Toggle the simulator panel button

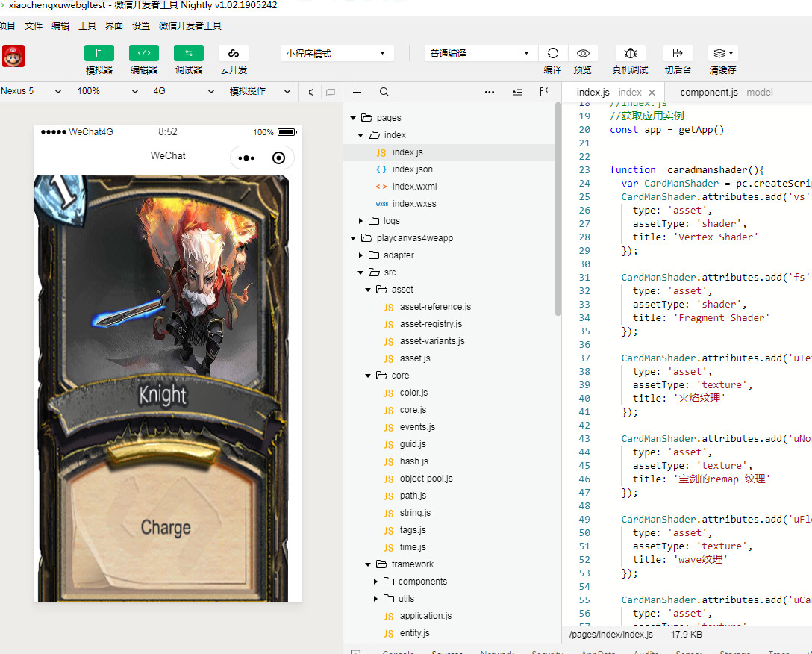(x=99, y=54)
